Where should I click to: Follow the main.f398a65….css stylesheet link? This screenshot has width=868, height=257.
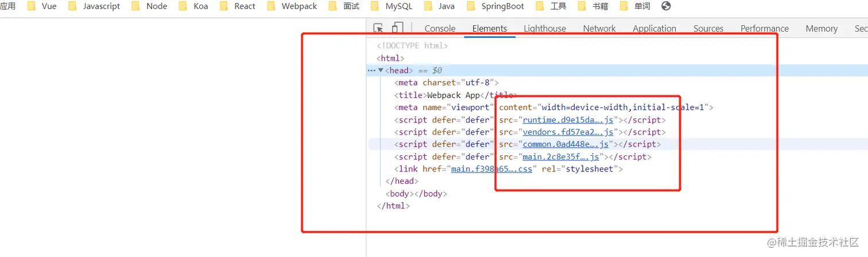(x=492, y=169)
